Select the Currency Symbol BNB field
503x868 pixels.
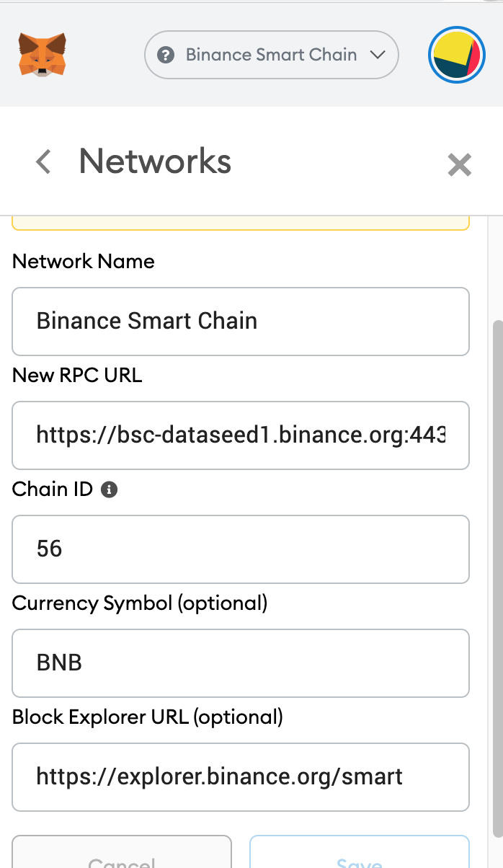pos(241,663)
